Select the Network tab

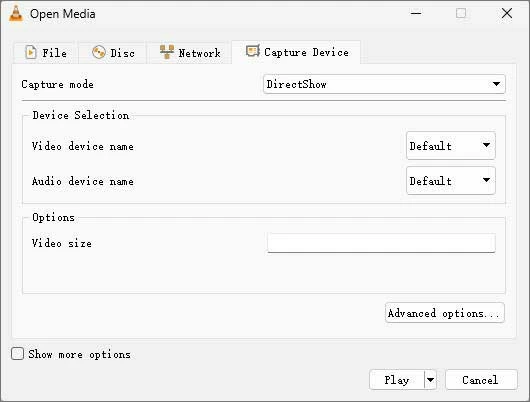coord(190,53)
